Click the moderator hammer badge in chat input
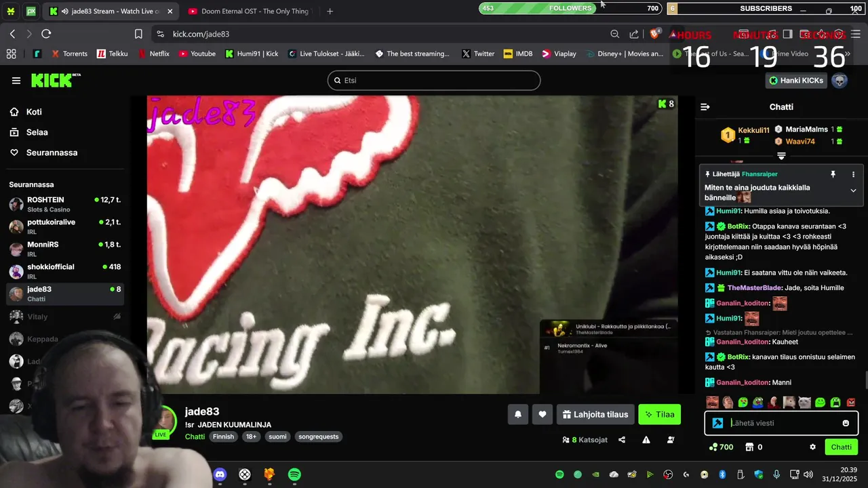The width and height of the screenshot is (868, 488). (717, 423)
